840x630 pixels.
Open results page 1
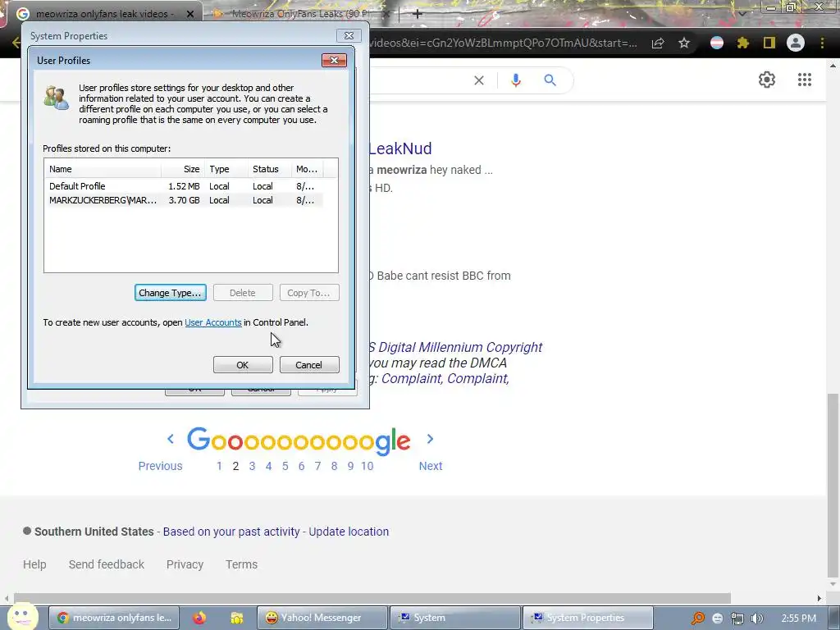(x=219, y=466)
